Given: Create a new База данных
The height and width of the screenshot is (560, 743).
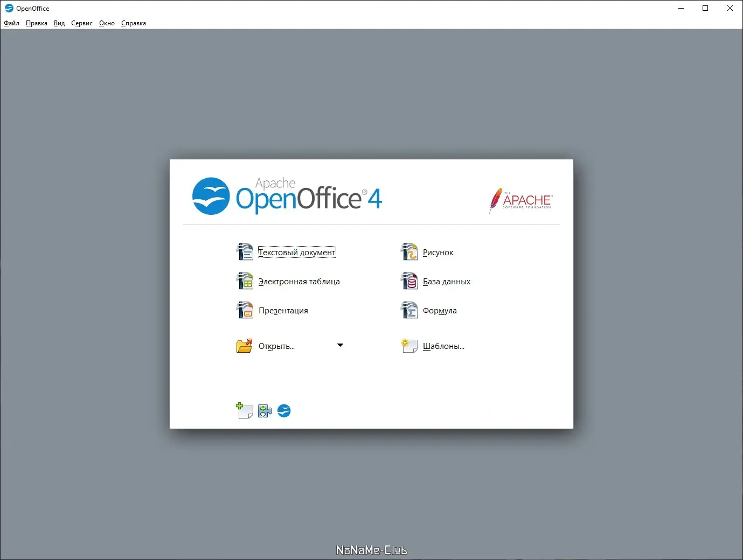Looking at the screenshot, I should pyautogui.click(x=447, y=282).
